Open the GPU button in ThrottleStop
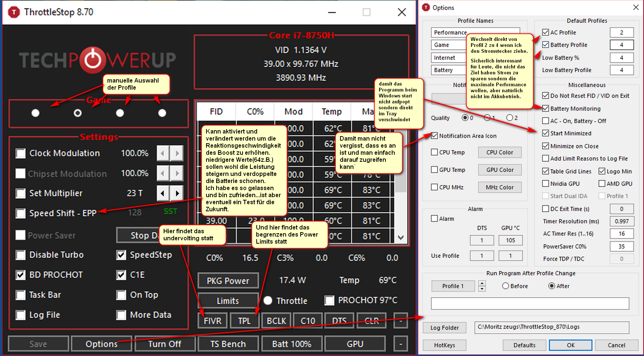The image size is (644, 356). pyautogui.click(x=355, y=344)
